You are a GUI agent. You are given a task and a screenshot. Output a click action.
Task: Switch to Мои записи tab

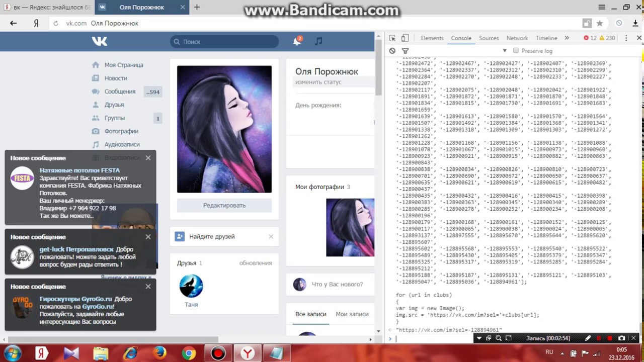coord(352,314)
